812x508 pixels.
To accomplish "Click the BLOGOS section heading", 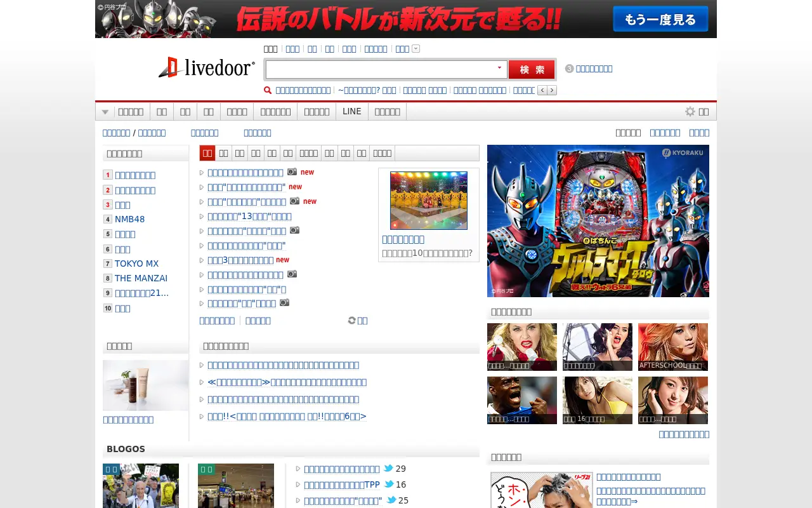I will (126, 449).
